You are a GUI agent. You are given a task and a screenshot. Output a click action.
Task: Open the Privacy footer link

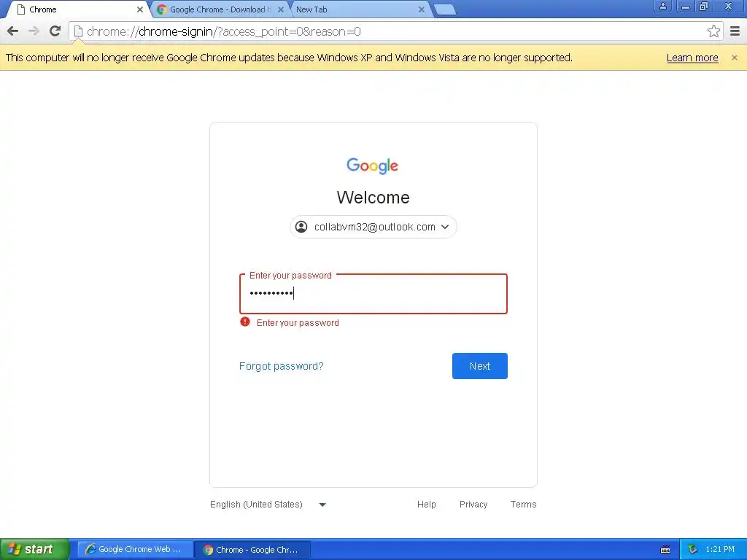tap(473, 505)
